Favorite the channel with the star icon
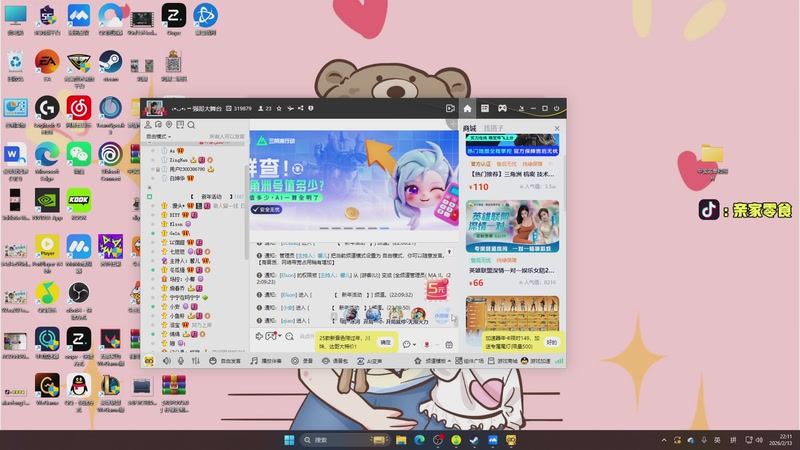Viewport: 800px width, 450px height. [x=279, y=108]
